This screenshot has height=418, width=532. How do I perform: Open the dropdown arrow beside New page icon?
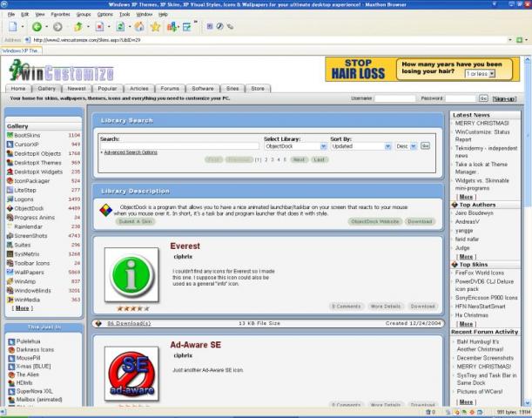tap(23, 26)
